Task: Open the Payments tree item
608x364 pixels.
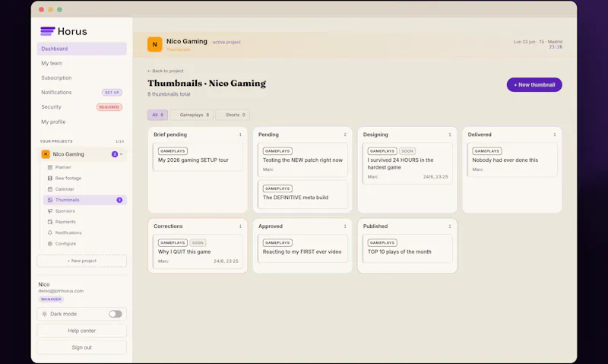Action: (x=85, y=222)
